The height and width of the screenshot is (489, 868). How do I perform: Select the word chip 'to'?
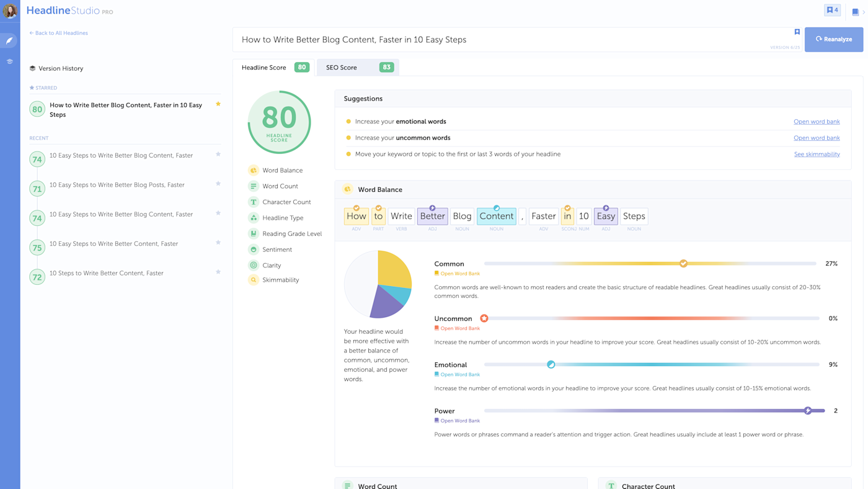coord(378,216)
